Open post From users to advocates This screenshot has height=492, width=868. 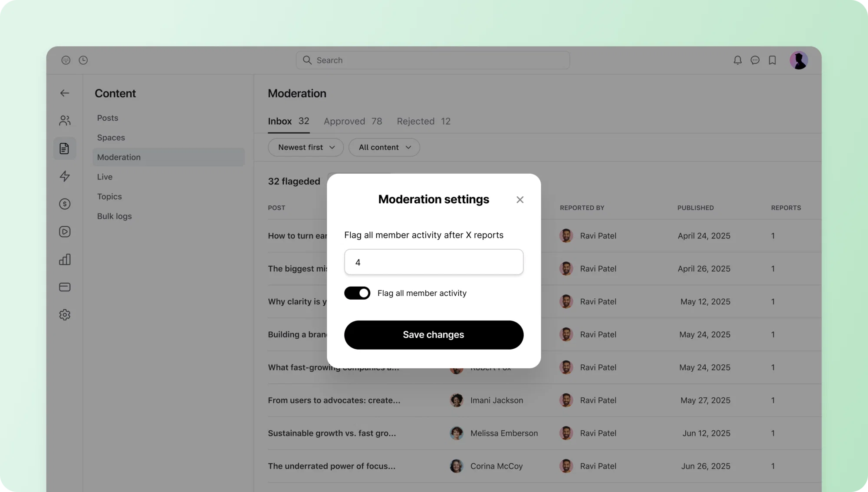tap(334, 400)
